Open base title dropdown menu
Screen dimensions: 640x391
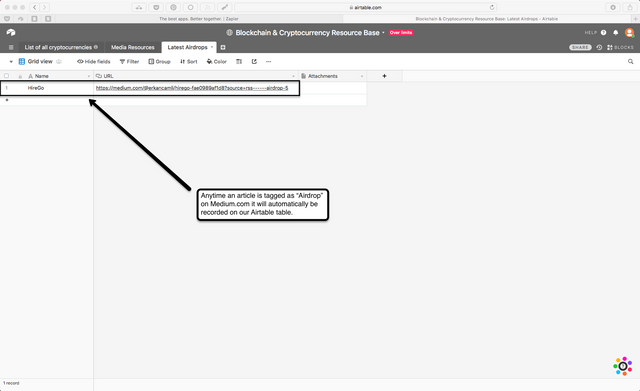tap(383, 33)
